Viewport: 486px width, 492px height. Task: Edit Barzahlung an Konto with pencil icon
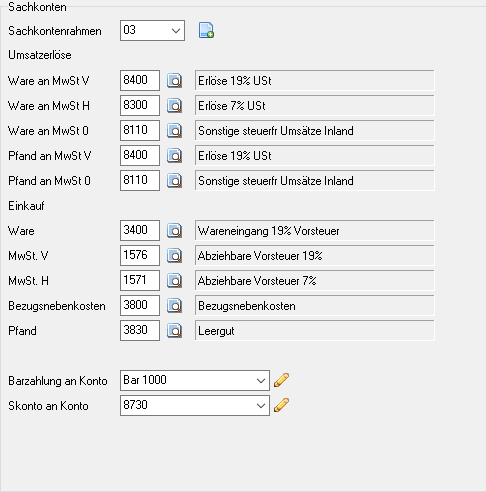281,380
